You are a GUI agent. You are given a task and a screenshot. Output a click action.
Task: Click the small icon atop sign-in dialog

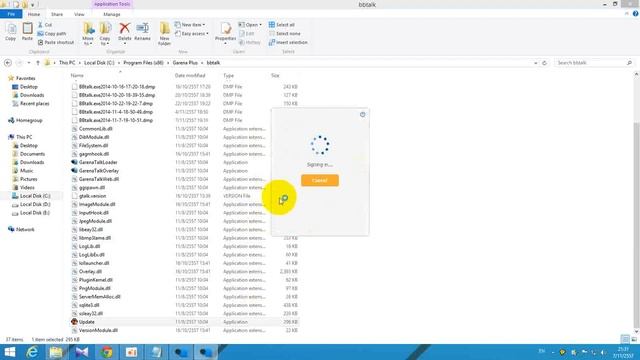(x=362, y=115)
